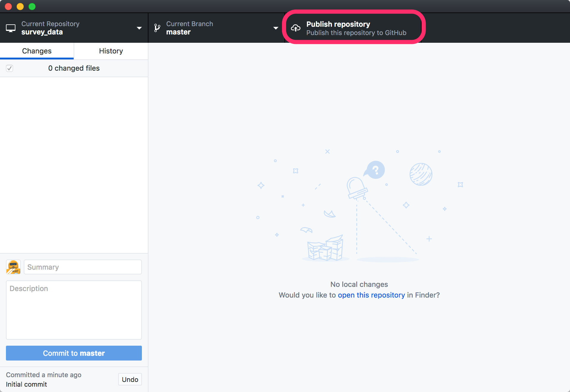
Task: Click the 'Initial commit' text
Action: coord(26,384)
